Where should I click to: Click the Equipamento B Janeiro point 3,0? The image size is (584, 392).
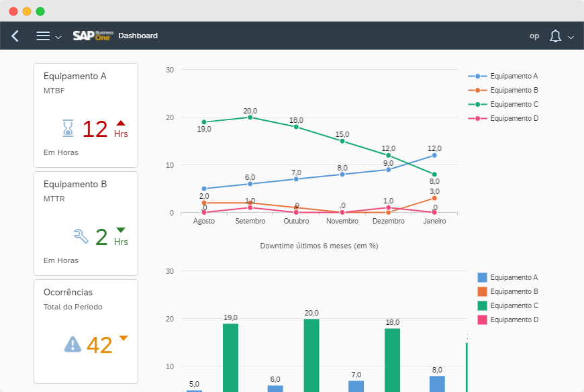tap(434, 198)
